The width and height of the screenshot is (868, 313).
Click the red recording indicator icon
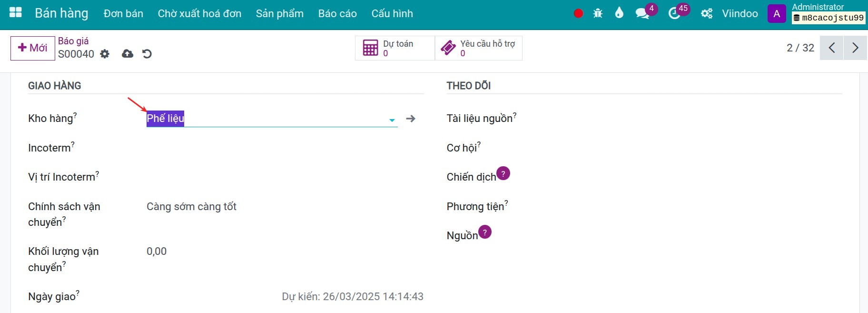(578, 13)
